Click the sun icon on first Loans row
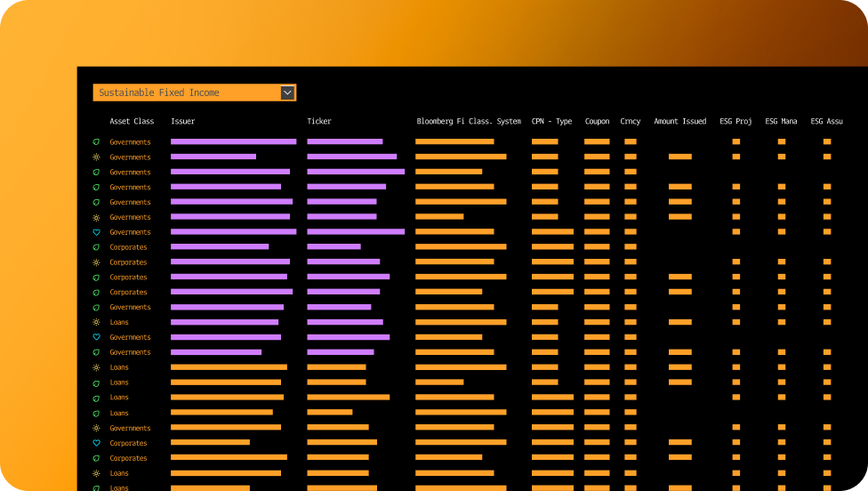The height and width of the screenshot is (491, 868). 96,322
